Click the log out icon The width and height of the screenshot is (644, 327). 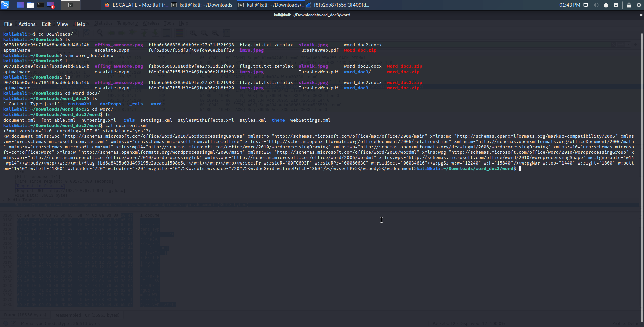(639, 5)
